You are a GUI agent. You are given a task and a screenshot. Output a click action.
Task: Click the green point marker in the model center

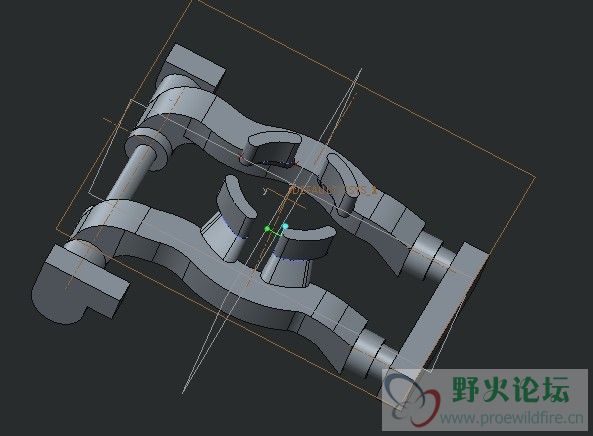tap(267, 229)
